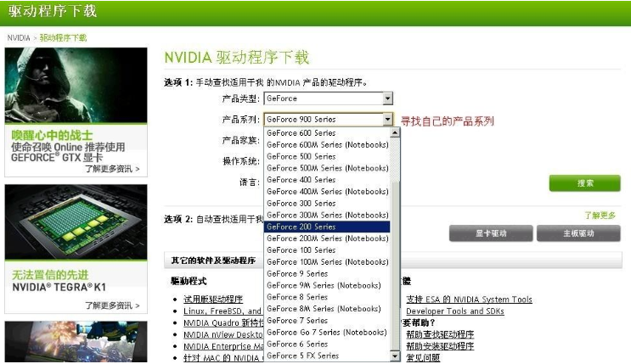Image resolution: width=631 pixels, height=364 pixels.
Task: Open the 了解更多 link
Action: tap(599, 216)
